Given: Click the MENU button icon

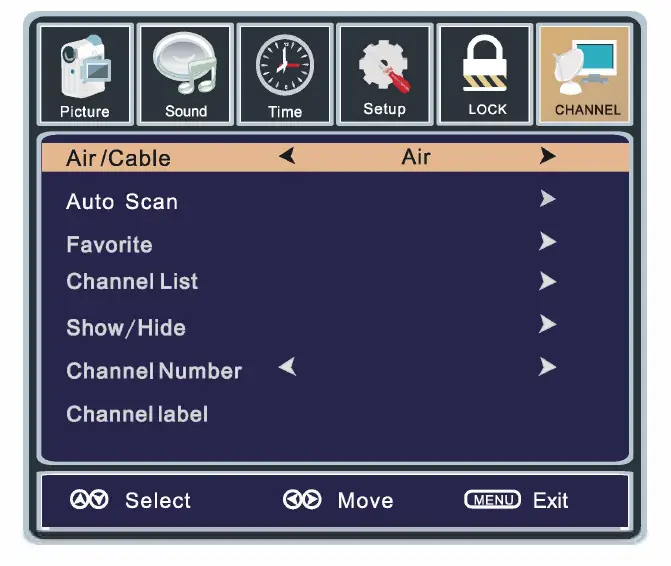Looking at the screenshot, I should tap(493, 499).
